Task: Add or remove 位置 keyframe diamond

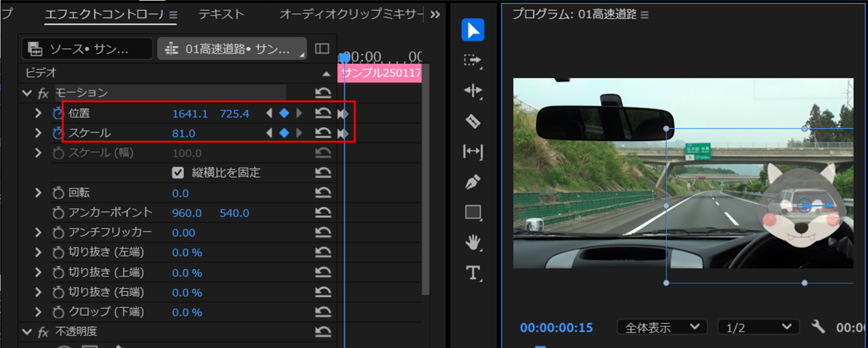Action: [284, 113]
